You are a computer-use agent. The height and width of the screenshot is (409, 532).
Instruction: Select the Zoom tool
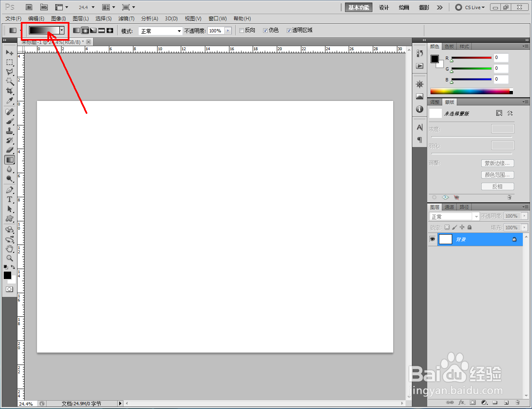pyautogui.click(x=10, y=258)
